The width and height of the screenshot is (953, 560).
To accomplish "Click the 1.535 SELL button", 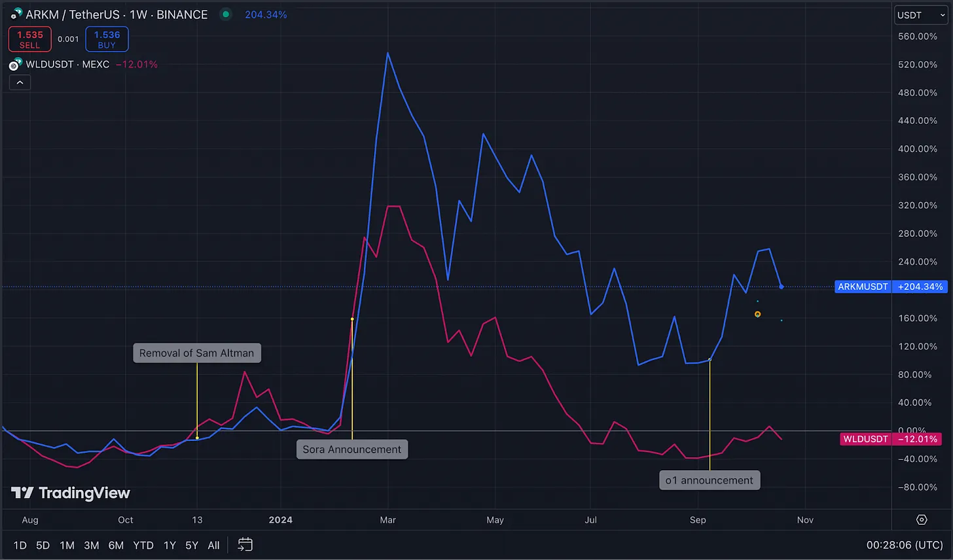I will [x=29, y=39].
